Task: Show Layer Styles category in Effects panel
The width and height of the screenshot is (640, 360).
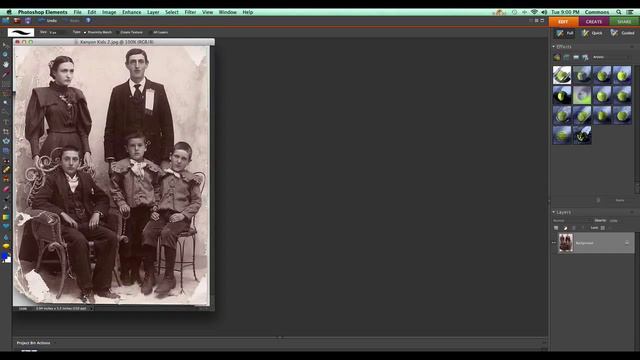Action: [567, 57]
